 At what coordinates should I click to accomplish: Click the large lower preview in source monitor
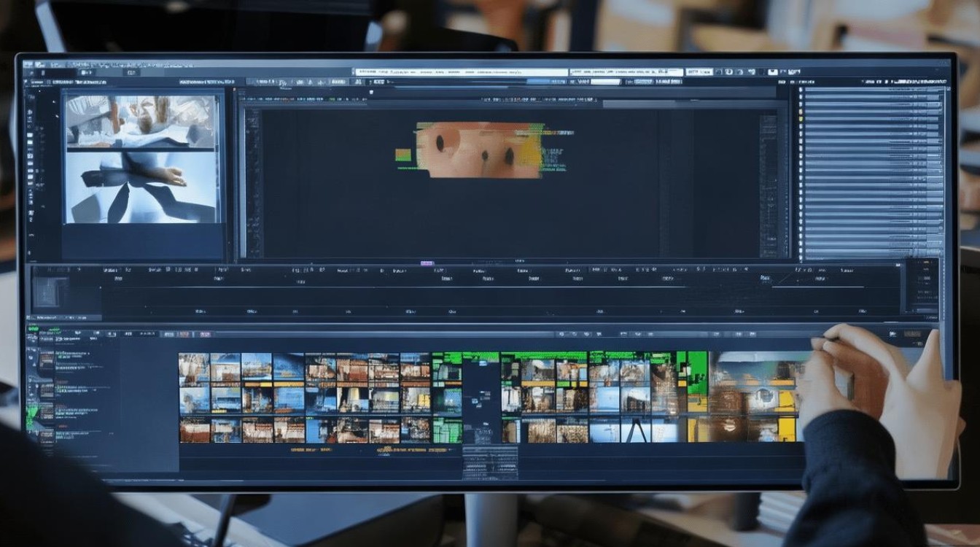pyautogui.click(x=141, y=187)
